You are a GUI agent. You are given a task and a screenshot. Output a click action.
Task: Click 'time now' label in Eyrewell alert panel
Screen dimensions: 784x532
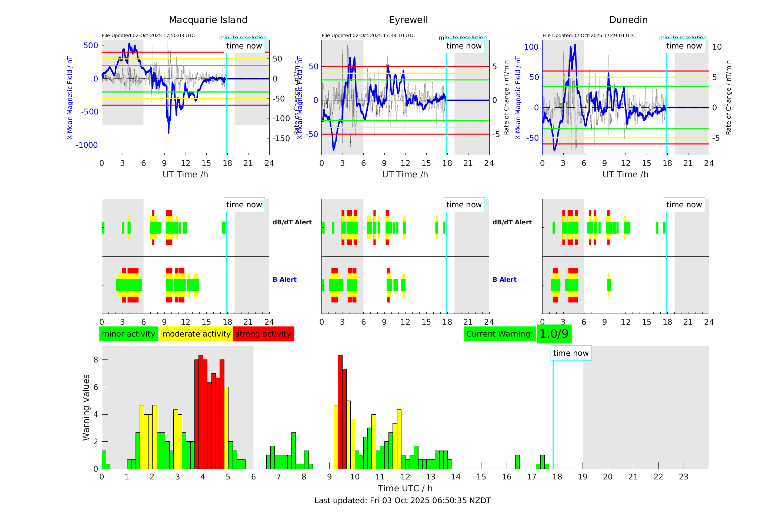click(464, 205)
